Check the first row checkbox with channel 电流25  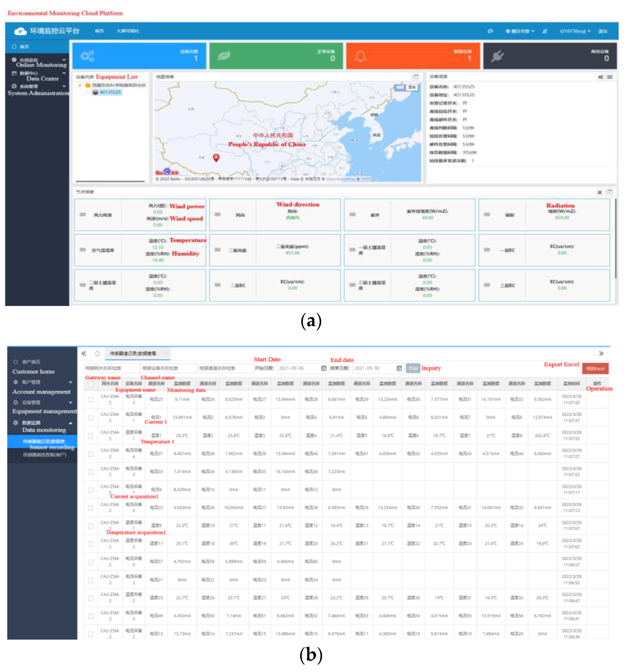pos(91,400)
